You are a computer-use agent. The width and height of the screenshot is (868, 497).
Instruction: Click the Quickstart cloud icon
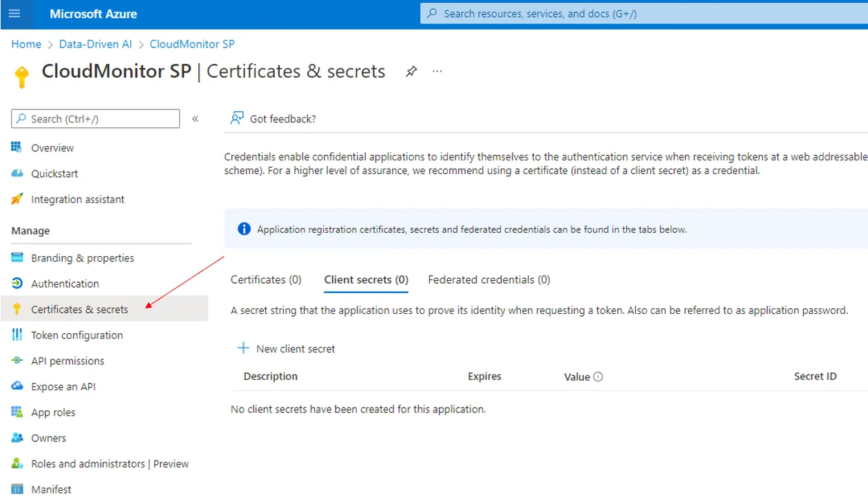pos(17,173)
